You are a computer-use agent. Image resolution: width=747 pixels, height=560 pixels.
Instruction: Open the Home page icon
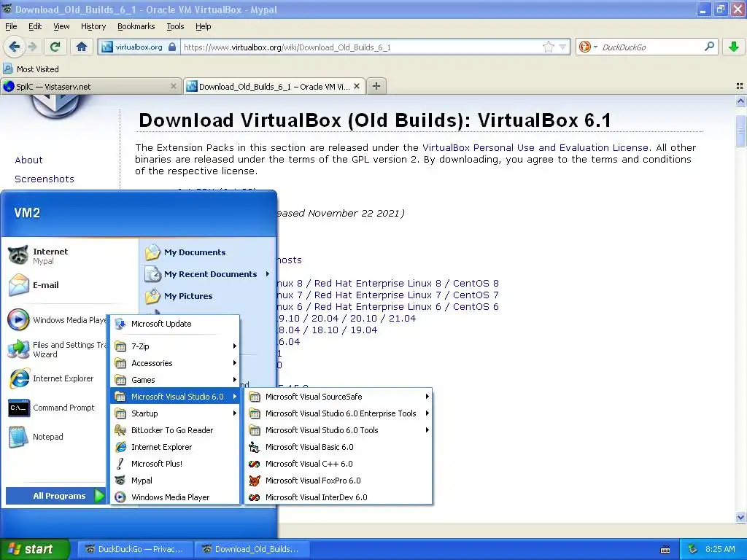(82, 47)
